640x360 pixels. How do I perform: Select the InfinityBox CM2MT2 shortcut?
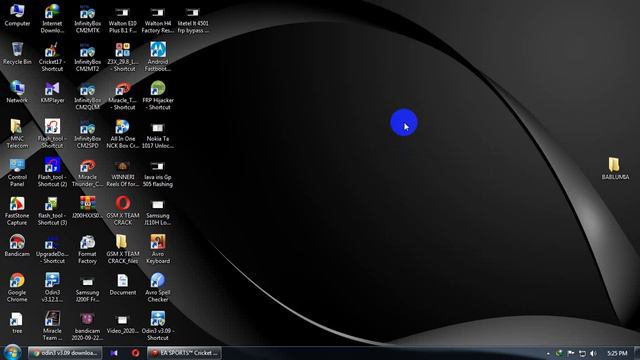tap(87, 57)
